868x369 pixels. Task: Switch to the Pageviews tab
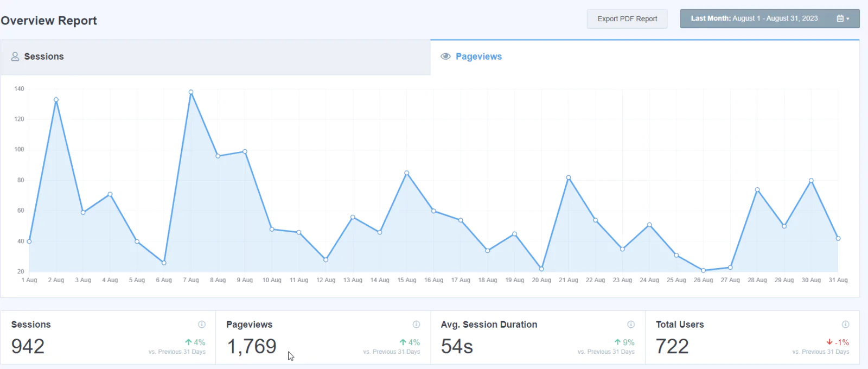(644, 57)
